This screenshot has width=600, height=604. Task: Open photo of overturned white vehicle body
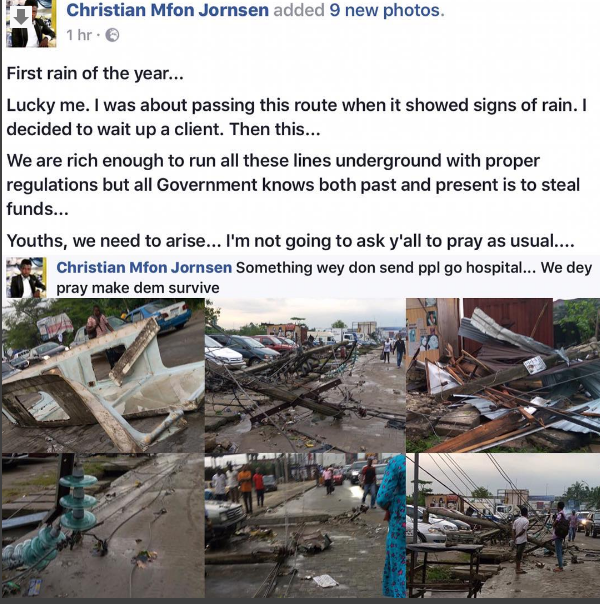[103, 375]
